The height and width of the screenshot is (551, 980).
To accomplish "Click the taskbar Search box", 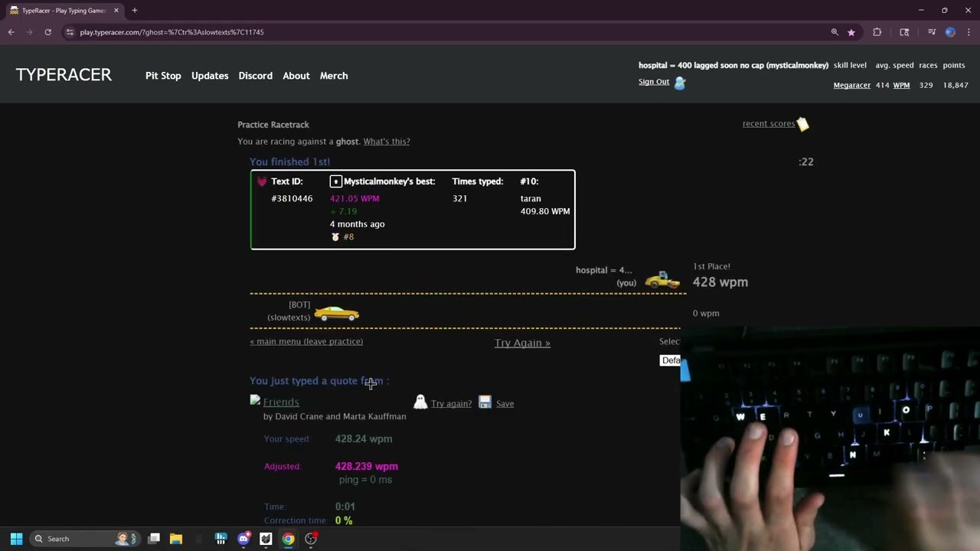I will click(85, 539).
